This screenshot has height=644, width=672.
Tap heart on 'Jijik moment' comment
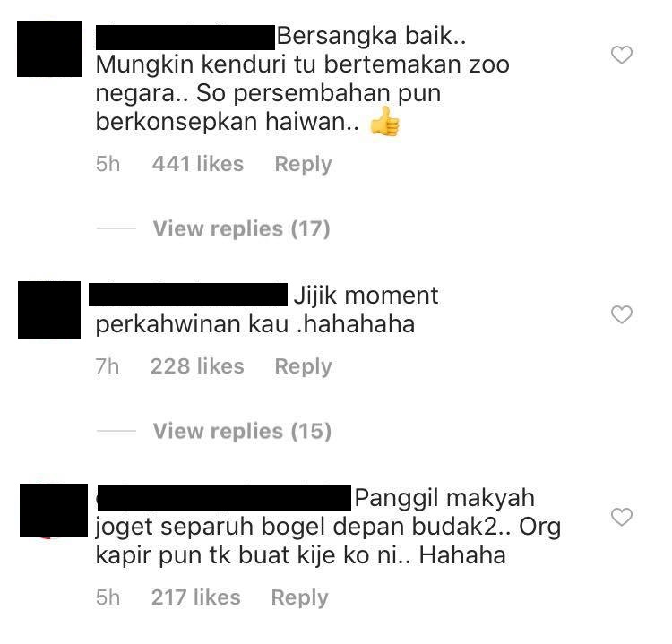point(622,314)
